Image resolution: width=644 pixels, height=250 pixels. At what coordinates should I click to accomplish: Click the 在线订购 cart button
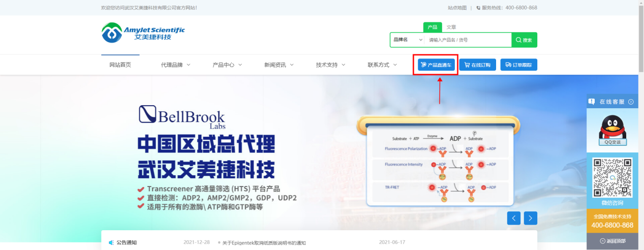(477, 65)
